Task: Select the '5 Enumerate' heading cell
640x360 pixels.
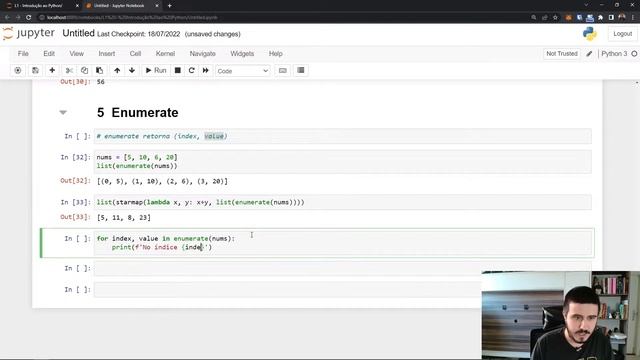Action: tap(138, 113)
